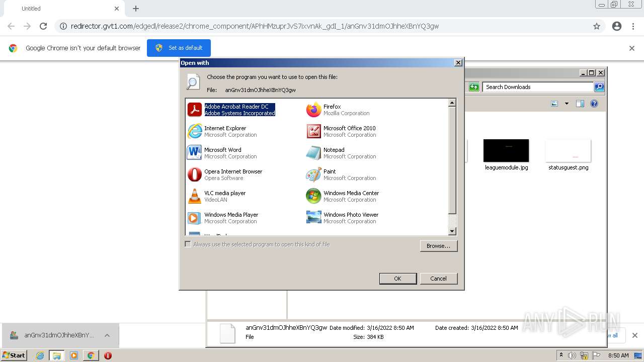Choose Notepad icon in program list

[x=313, y=153]
